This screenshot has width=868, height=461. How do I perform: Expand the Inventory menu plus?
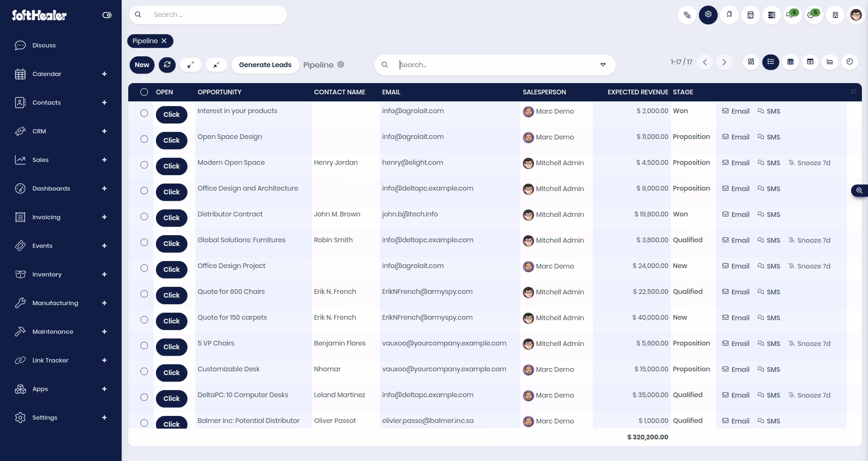[x=104, y=274]
